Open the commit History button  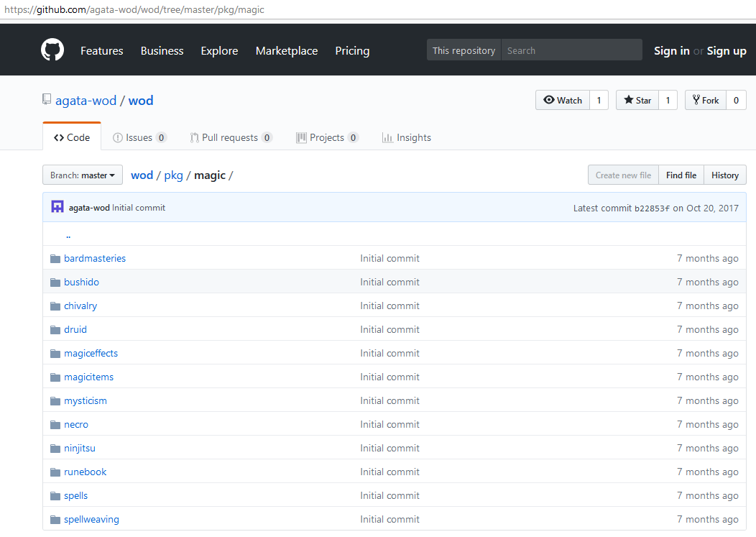(x=724, y=175)
